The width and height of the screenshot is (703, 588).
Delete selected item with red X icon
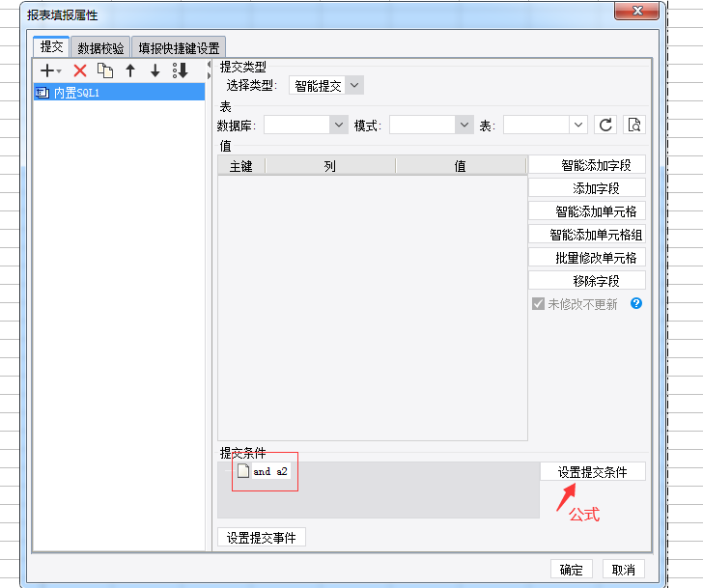pos(80,70)
